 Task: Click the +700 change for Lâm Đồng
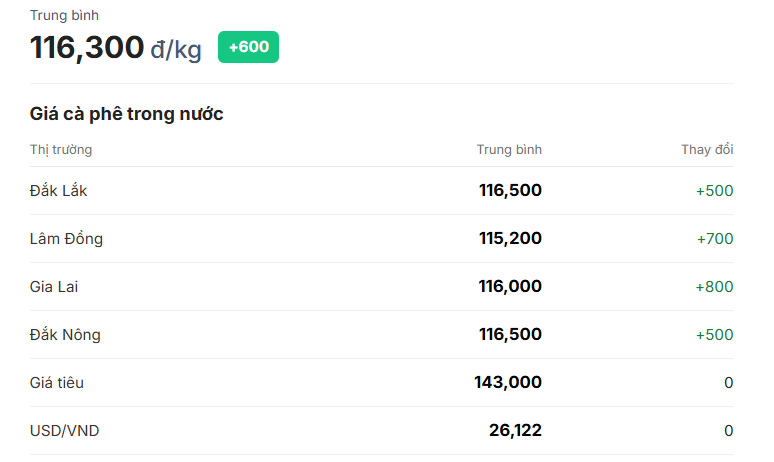pos(714,239)
